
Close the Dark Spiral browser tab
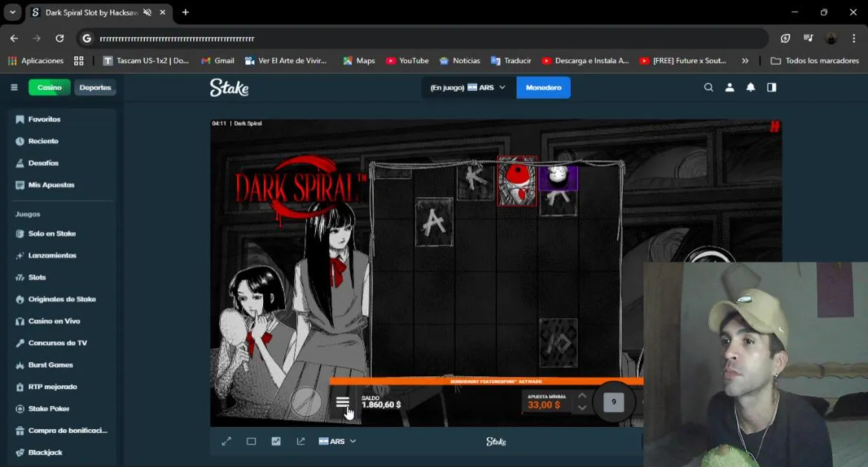(x=162, y=12)
